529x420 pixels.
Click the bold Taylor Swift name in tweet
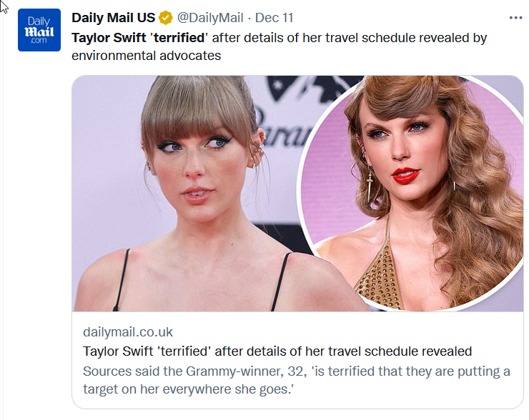click(110, 38)
